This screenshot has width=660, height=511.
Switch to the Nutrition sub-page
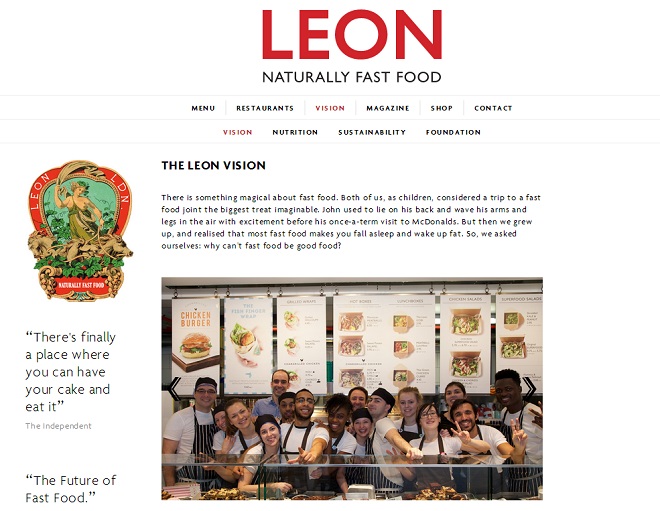click(x=295, y=132)
